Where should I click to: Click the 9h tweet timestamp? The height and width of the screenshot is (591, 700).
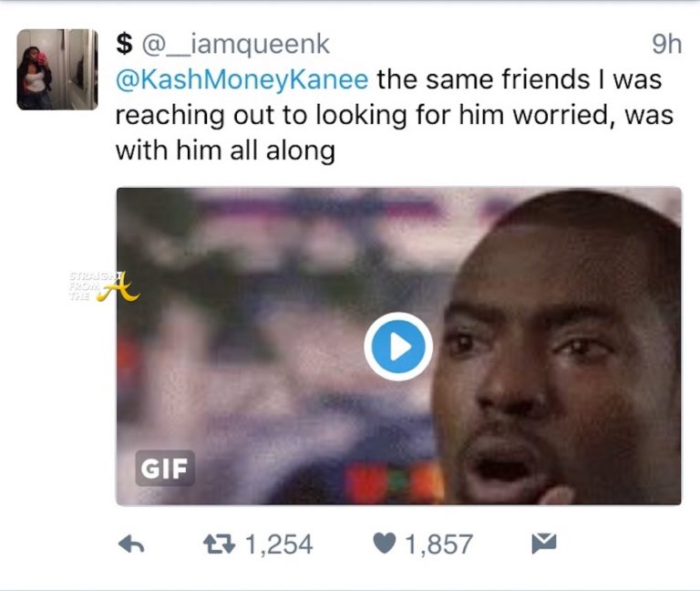(x=666, y=44)
